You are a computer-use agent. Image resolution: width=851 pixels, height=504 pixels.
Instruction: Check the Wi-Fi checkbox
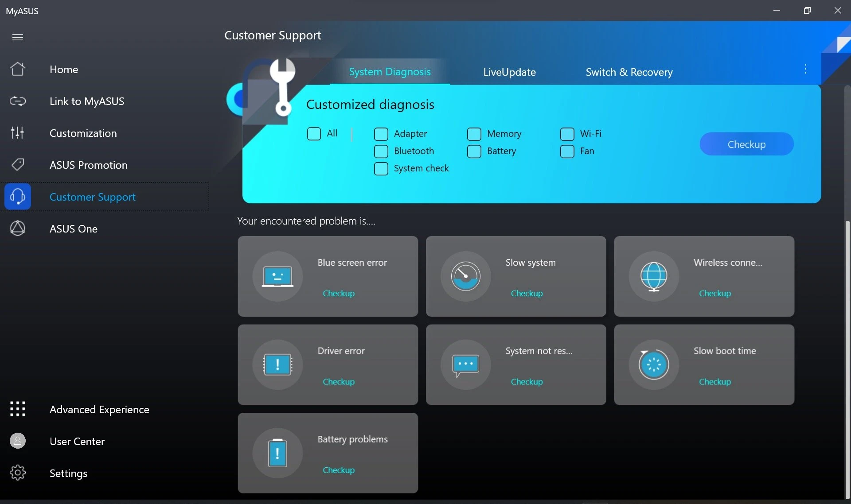coord(567,134)
